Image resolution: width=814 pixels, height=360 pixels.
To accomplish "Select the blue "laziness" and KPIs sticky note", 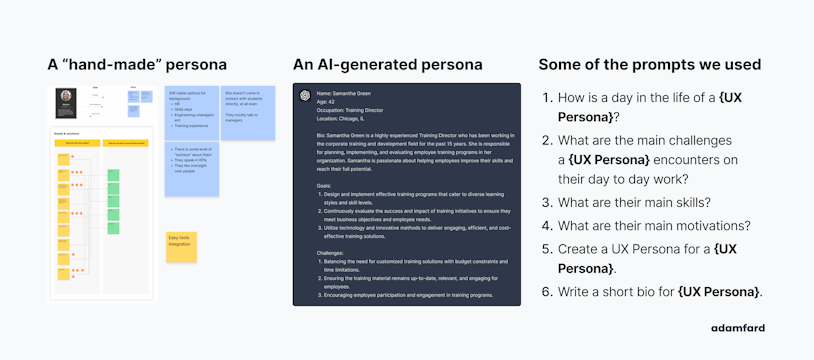I will coord(192,169).
